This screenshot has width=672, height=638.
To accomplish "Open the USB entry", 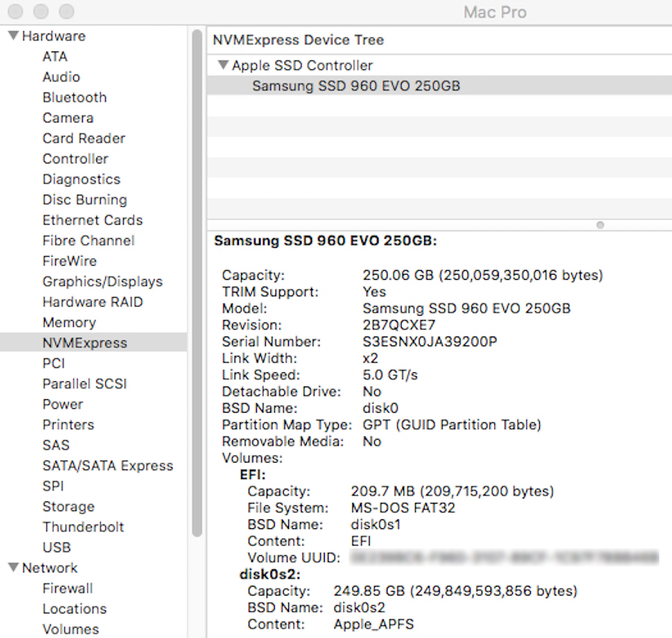I will click(57, 547).
